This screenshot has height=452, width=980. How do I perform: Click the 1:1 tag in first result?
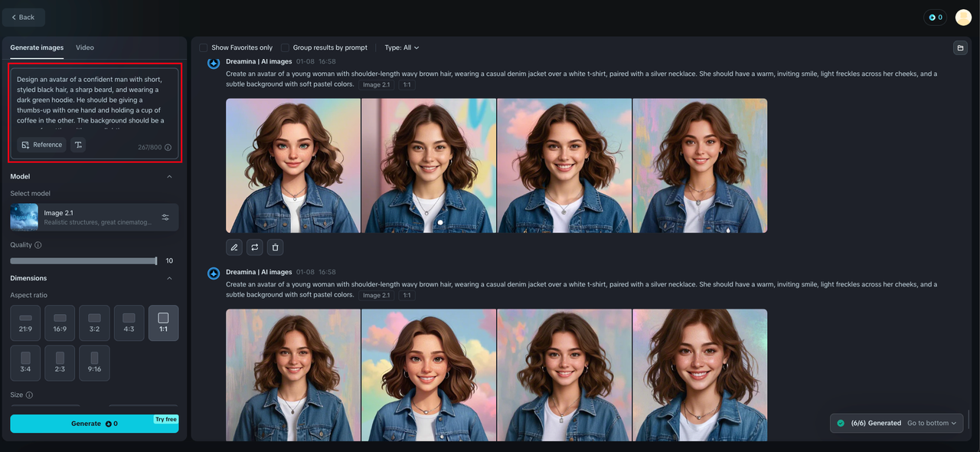(x=407, y=84)
